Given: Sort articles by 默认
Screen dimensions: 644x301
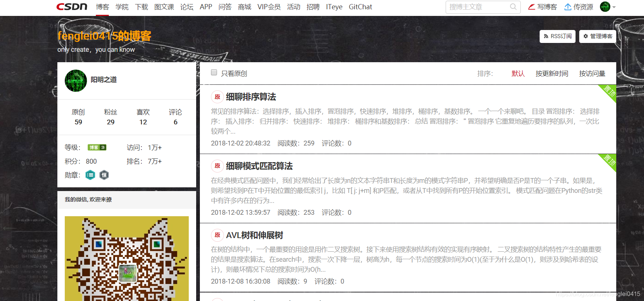Looking at the screenshot, I should tap(518, 73).
